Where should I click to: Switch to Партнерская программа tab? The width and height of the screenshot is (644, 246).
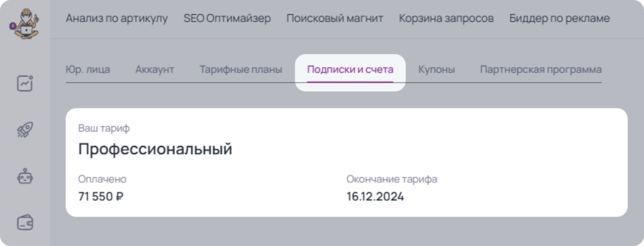click(x=541, y=69)
